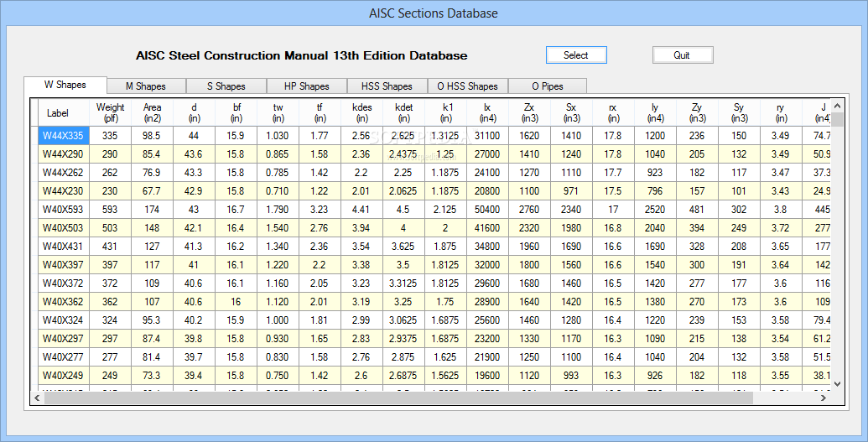Switch to the HP Shapes tab
Viewport: 868px width, 442px height.
coord(307,86)
